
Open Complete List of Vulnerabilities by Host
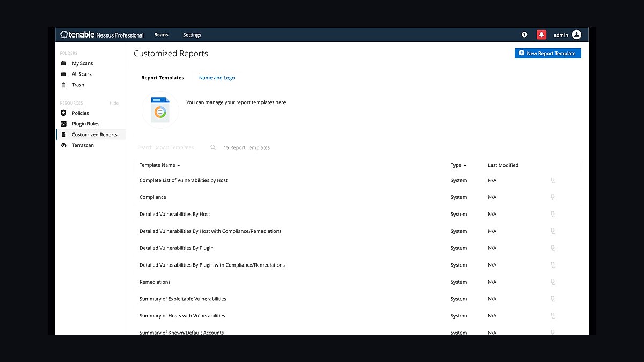[x=184, y=180]
